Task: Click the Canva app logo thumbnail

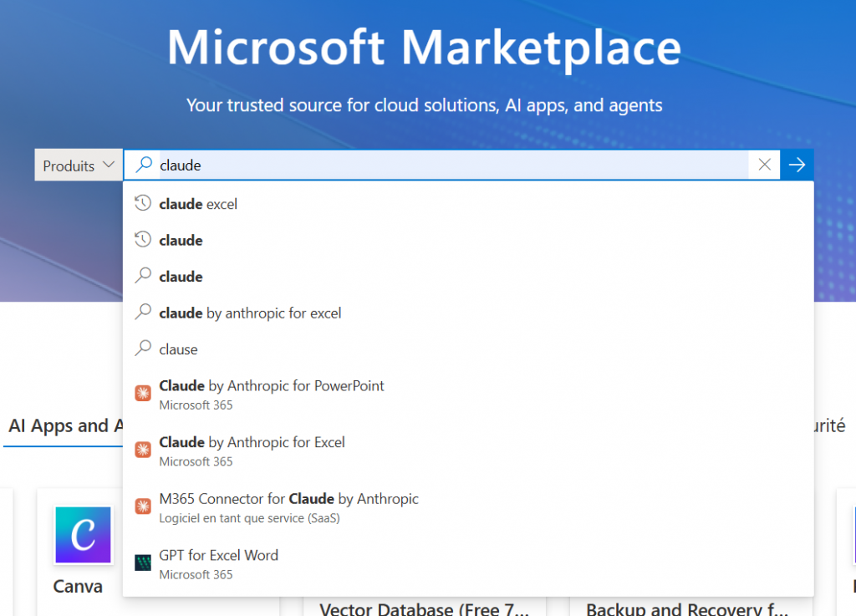Action: click(x=83, y=535)
